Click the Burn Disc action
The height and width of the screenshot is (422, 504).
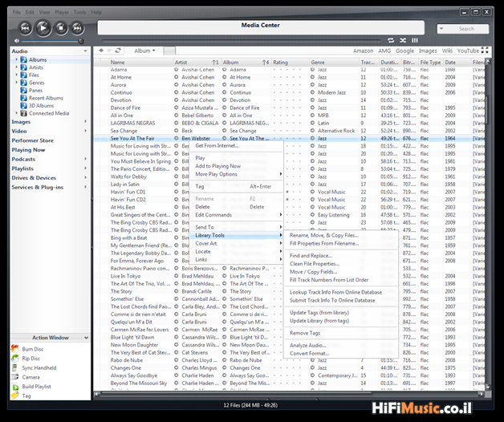(x=32, y=349)
